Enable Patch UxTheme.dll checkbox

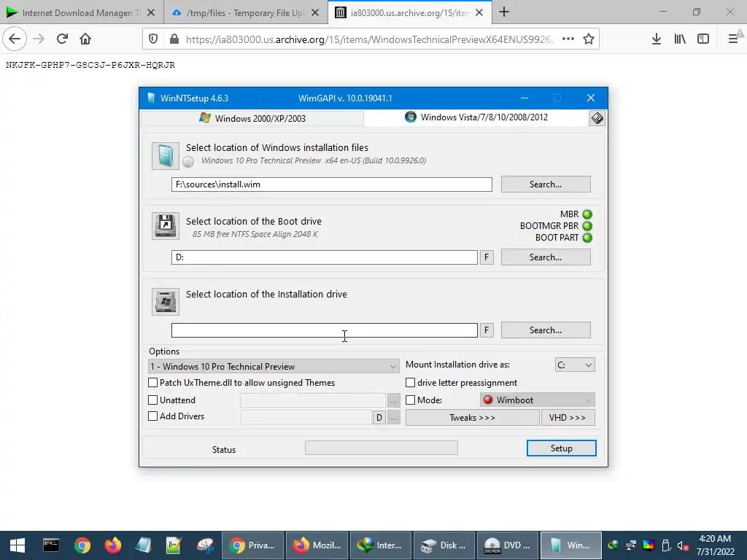(x=153, y=383)
